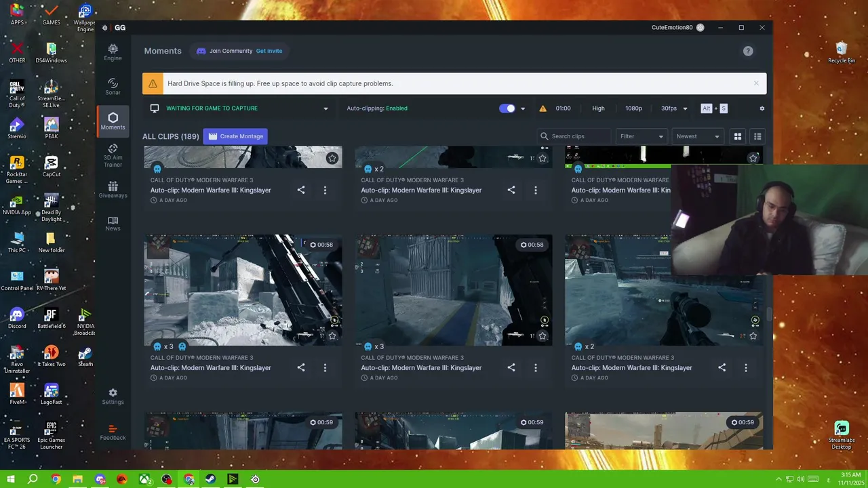Open the Windows Start menu
Viewport: 868px width, 488px height.
[11, 479]
